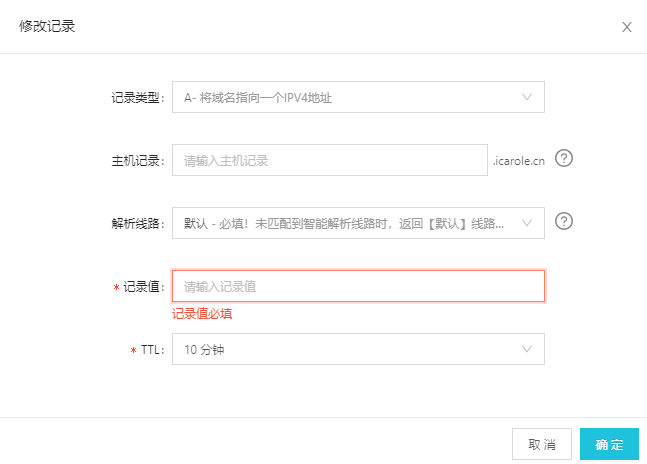This screenshot has width=647, height=464.
Task: Click the 解析线路 field label
Action: pyautogui.click(x=137, y=224)
